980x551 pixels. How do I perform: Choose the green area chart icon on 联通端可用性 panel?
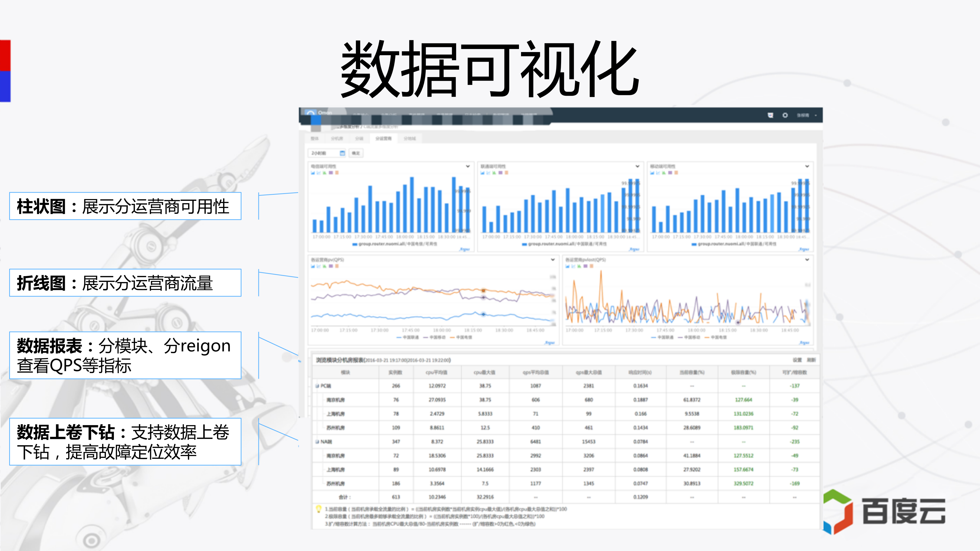(494, 173)
